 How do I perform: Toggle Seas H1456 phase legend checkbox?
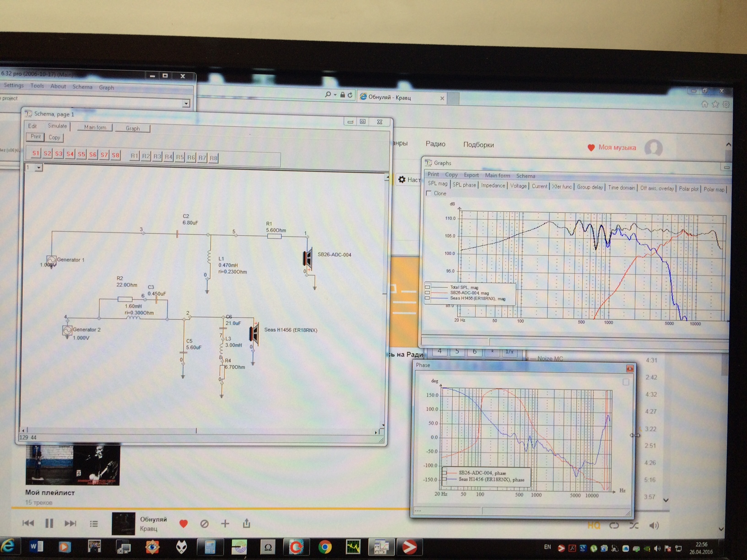(x=444, y=479)
